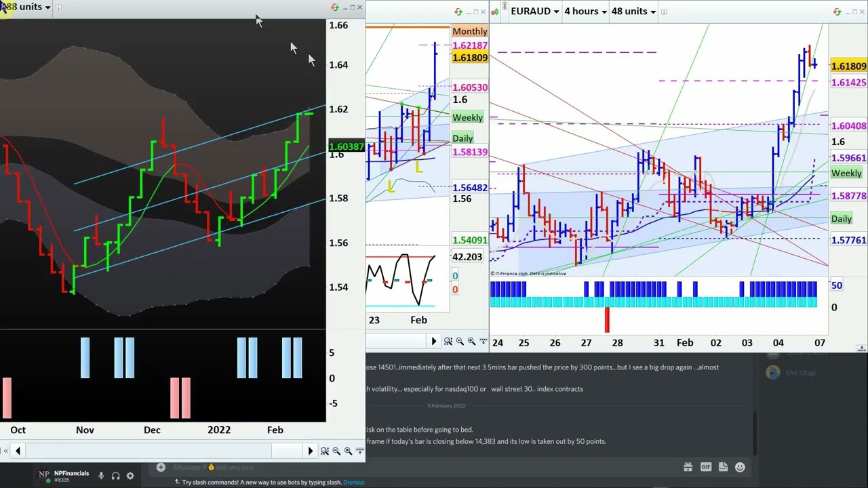Click the play arrow under the middle chart

[434, 342]
